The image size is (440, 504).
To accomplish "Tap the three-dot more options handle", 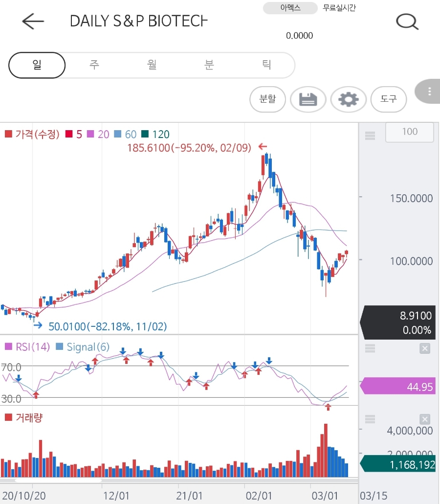I will 429,92.
